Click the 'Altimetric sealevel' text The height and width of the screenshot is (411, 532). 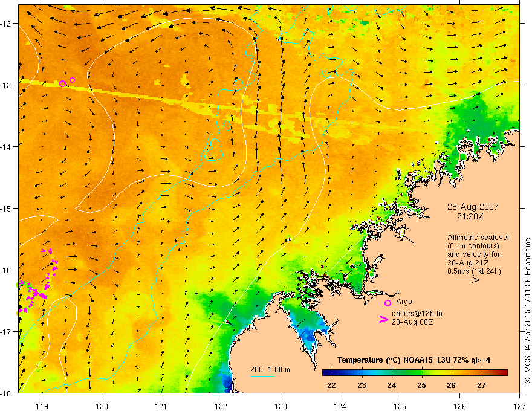478,238
